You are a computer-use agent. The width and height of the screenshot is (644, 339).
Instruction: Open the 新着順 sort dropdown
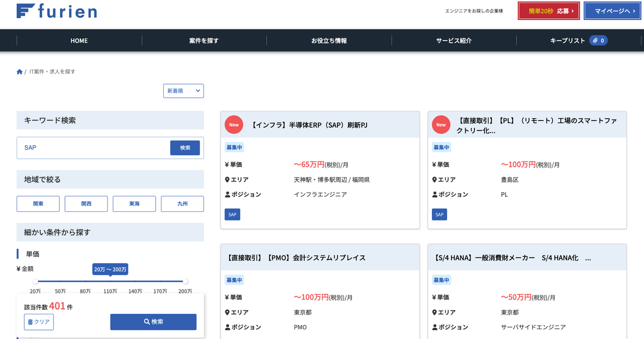tap(184, 91)
